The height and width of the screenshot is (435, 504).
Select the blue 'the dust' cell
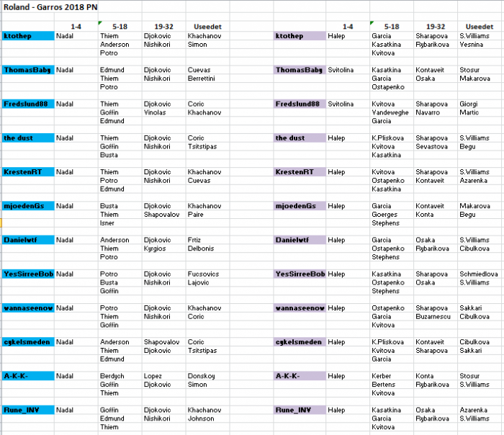coord(28,138)
